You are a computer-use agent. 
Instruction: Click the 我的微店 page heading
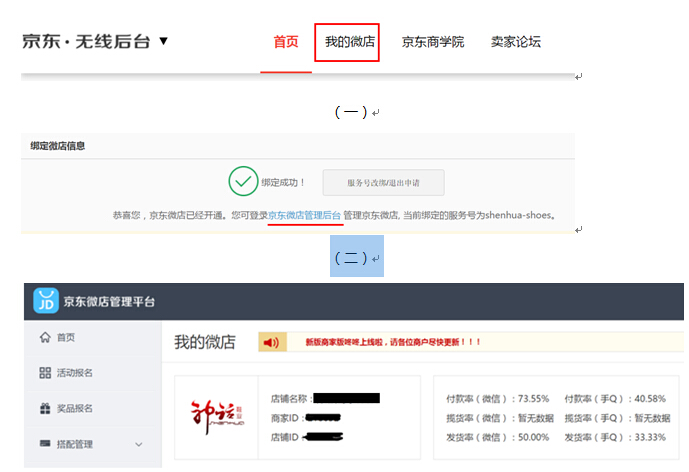tap(205, 342)
